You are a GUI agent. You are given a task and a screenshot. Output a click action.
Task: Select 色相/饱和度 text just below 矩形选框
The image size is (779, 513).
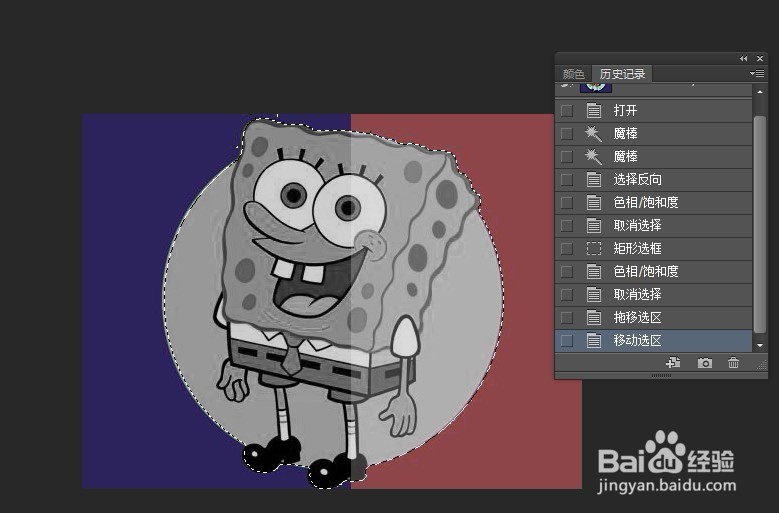[645, 271]
